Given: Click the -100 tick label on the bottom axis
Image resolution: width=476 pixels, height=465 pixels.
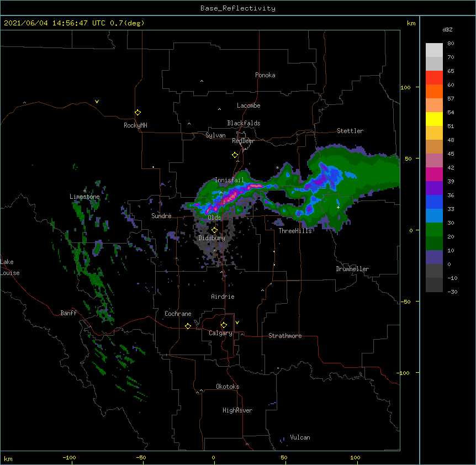Looking at the screenshot, I should click(x=69, y=457).
